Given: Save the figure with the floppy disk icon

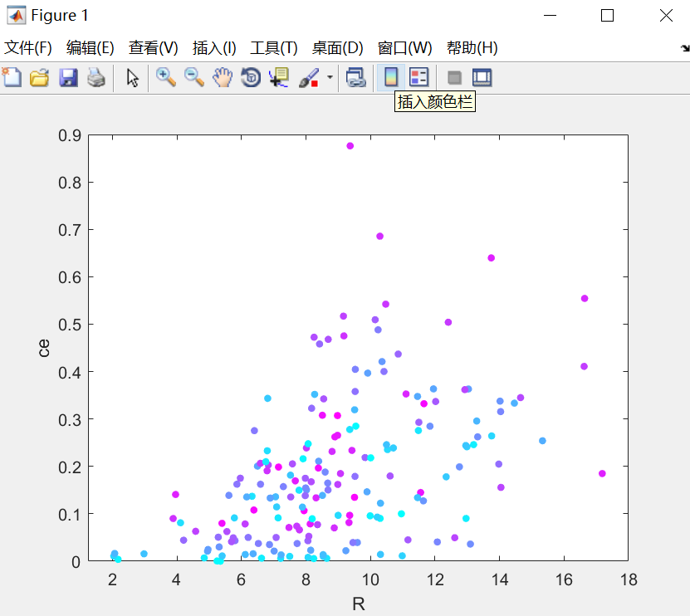Looking at the screenshot, I should click(x=68, y=77).
